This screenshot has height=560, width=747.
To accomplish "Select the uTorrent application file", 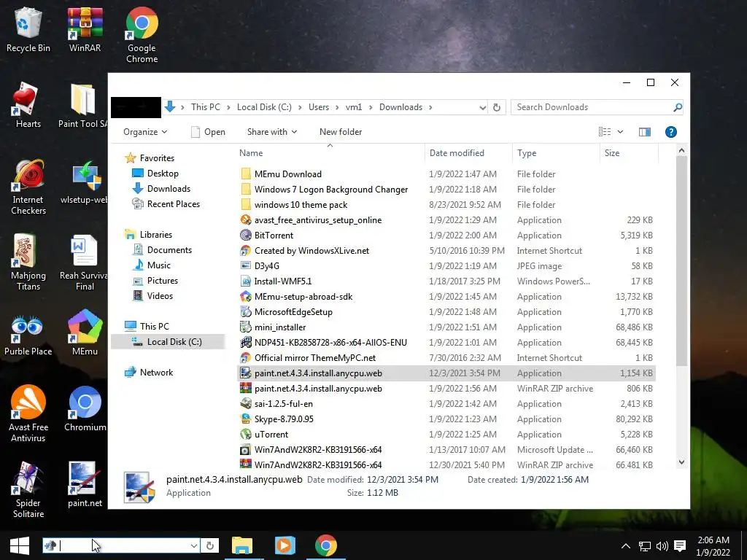I will (271, 435).
